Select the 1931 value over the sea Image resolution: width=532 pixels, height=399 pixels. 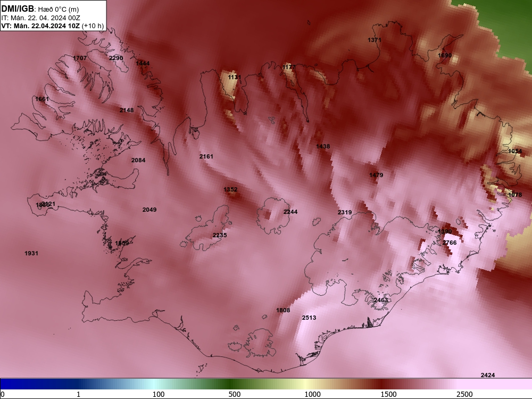point(31,253)
